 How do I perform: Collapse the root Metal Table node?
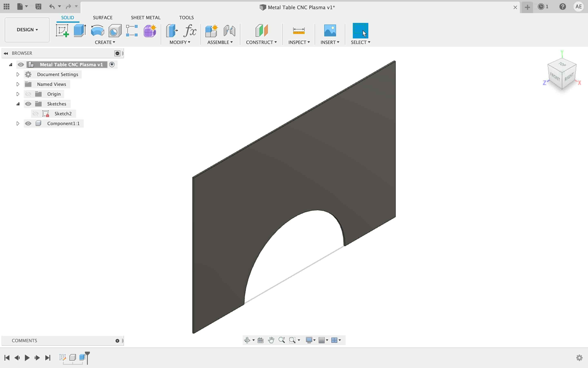10,64
